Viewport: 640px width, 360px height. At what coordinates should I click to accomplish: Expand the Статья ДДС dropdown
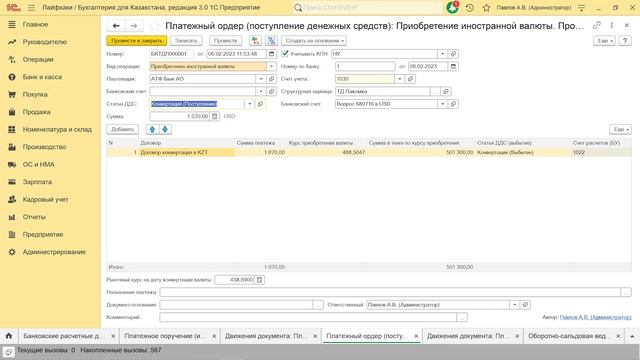click(250, 104)
